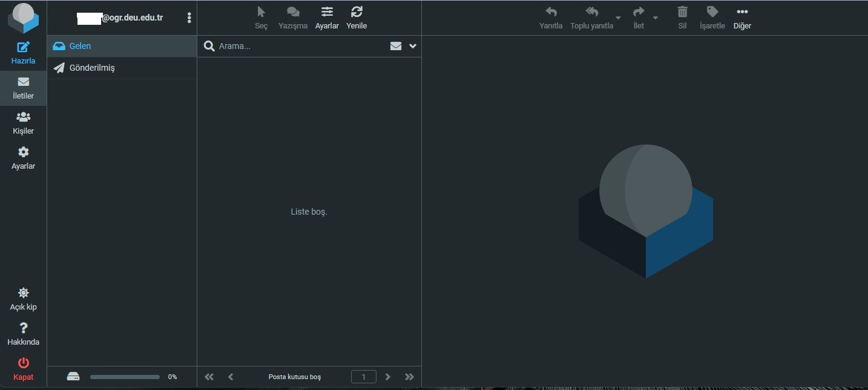Expand search options chevron beside envelope
This screenshot has width=868, height=390.
point(413,46)
